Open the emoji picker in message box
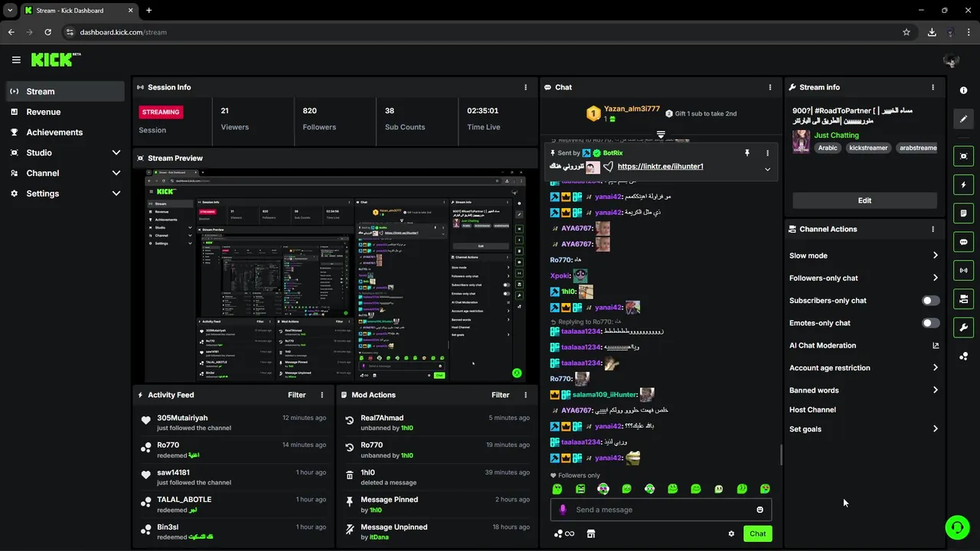Image resolution: width=980 pixels, height=551 pixels. click(x=759, y=510)
